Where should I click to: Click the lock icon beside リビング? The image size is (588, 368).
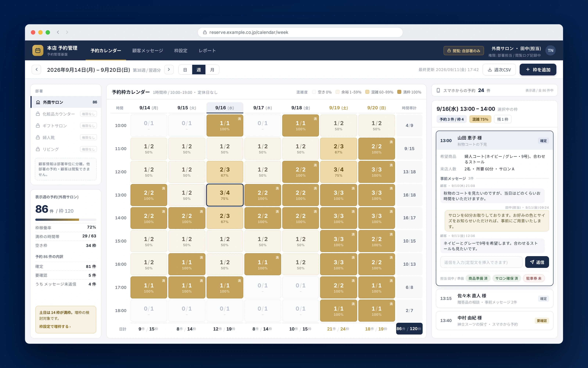pyautogui.click(x=38, y=149)
